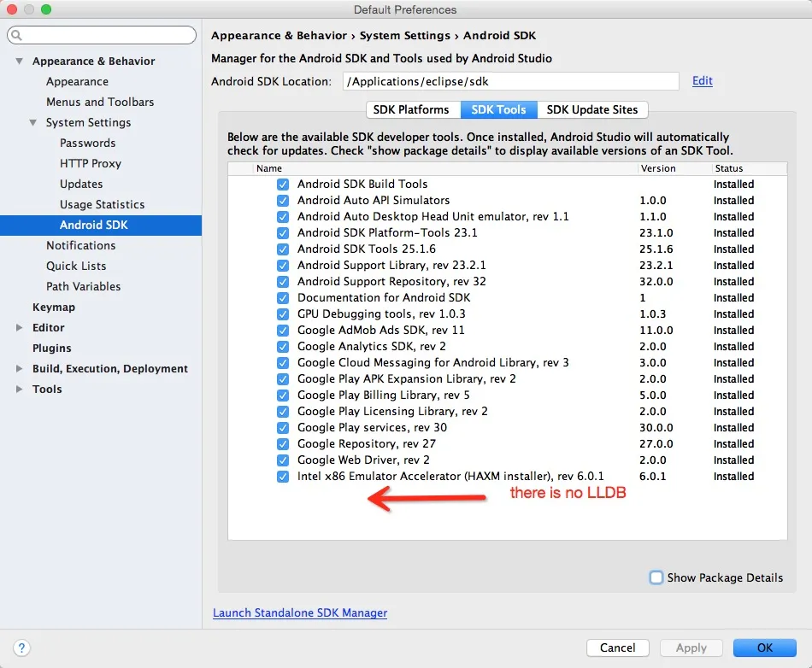812x668 pixels.
Task: Expand Build, Execution, Deployment node
Action: [x=19, y=368]
